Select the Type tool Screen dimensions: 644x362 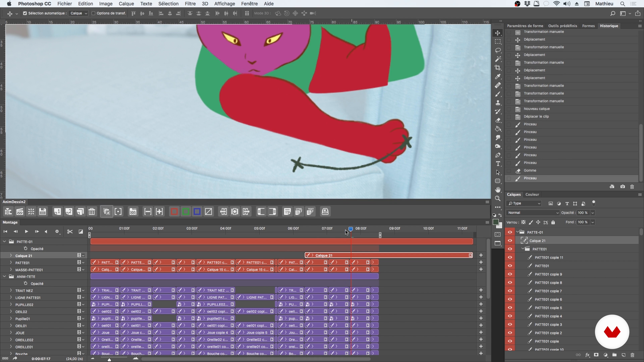(498, 164)
